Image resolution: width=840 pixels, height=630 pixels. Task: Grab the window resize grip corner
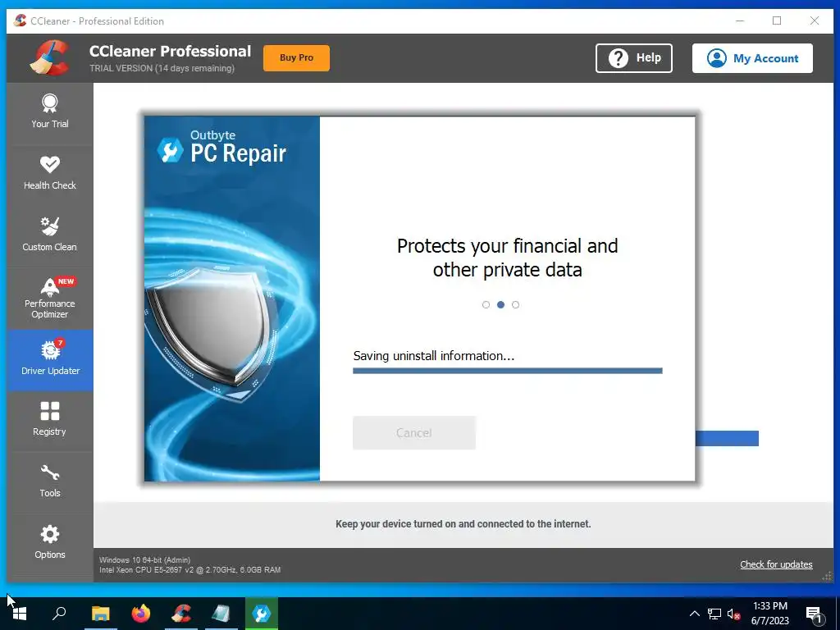pos(828,577)
